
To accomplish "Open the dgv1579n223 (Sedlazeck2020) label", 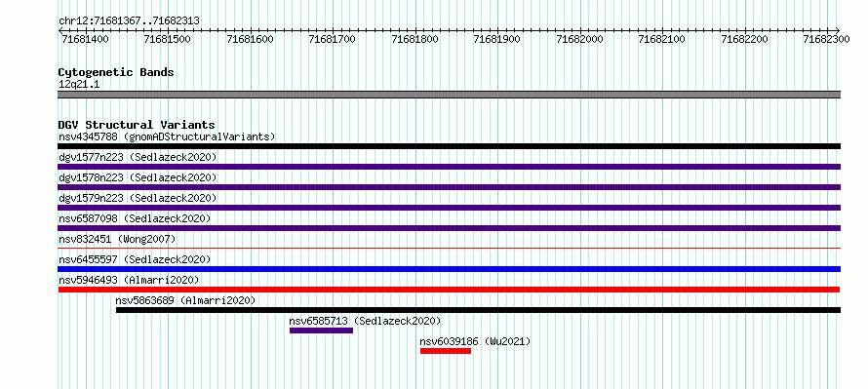I will coord(138,198).
